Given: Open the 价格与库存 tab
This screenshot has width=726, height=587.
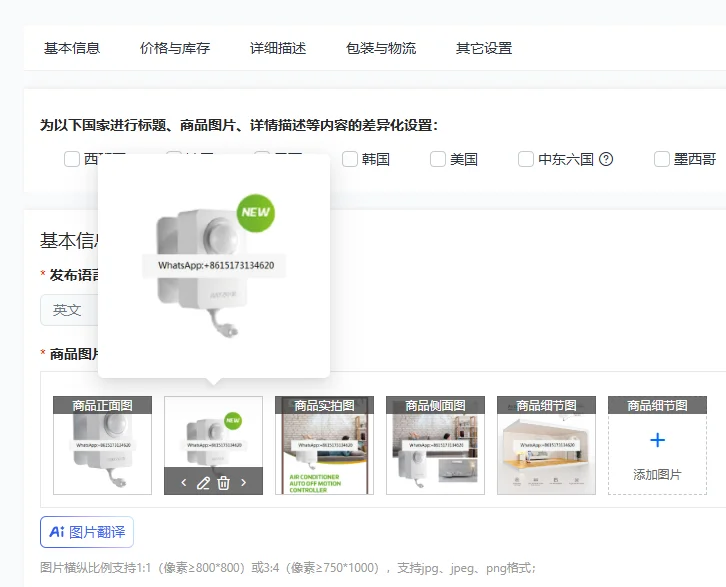Looking at the screenshot, I should [x=175, y=48].
